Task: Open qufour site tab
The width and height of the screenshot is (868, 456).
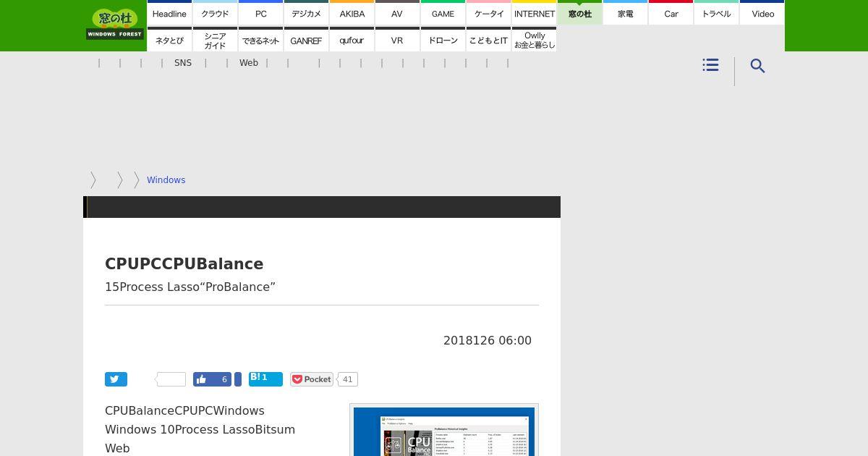Action: (x=352, y=40)
